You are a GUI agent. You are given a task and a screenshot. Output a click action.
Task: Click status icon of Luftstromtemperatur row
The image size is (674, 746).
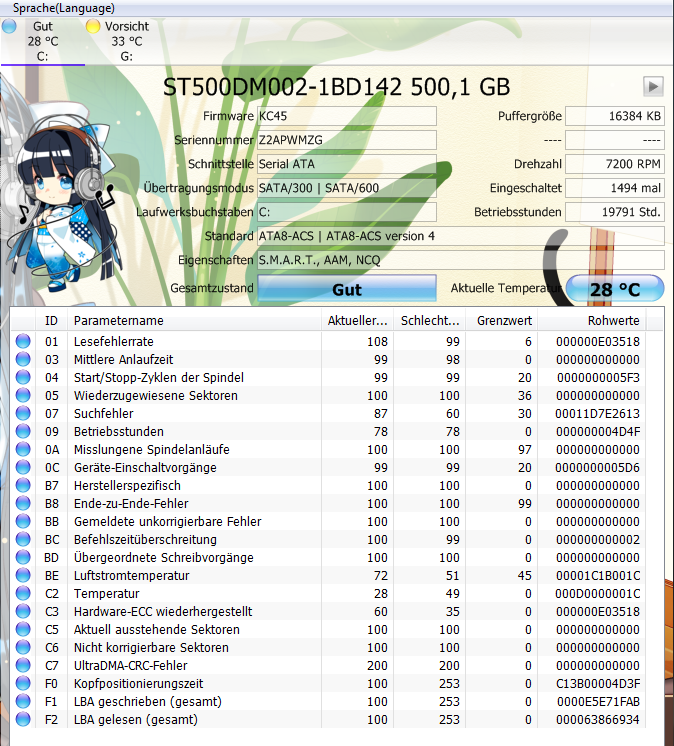(23, 575)
